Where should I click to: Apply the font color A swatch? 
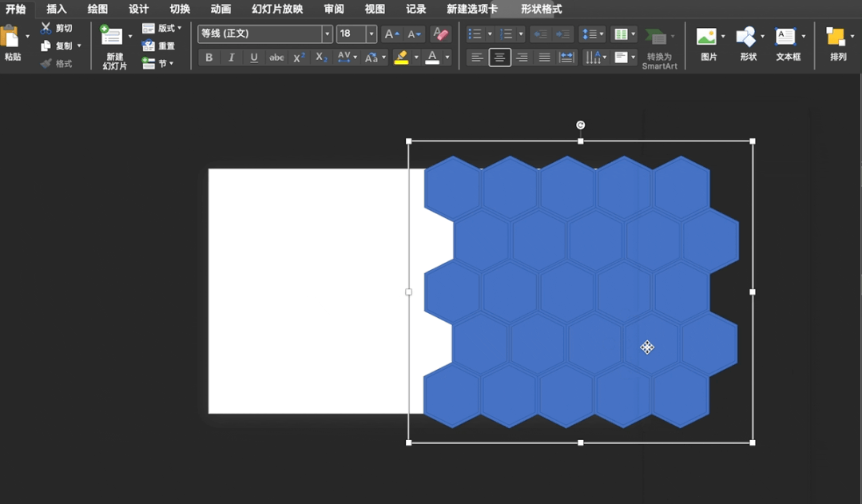click(433, 58)
